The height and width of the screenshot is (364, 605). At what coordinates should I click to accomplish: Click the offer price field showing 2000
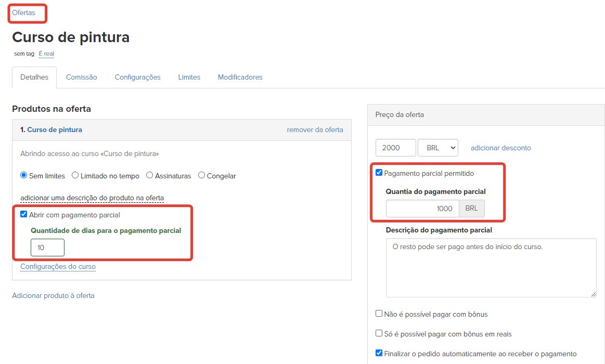(x=395, y=148)
